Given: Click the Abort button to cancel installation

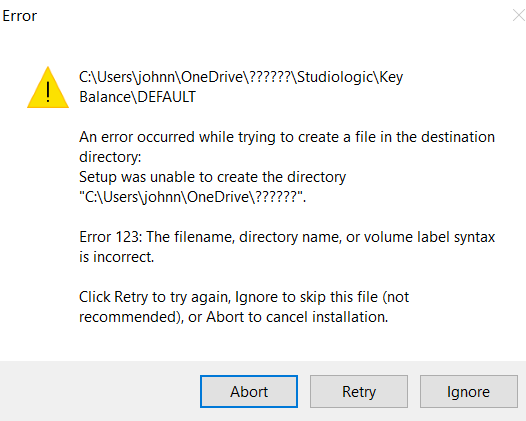Looking at the screenshot, I should click(x=249, y=391).
